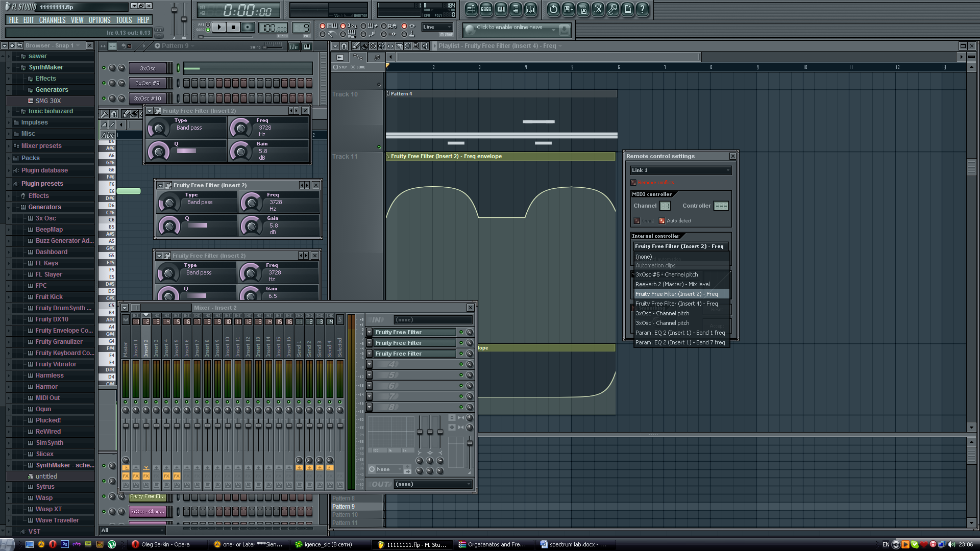Click the Save new version toolbar icon
Screen dimensions: 980x551
pos(568,9)
